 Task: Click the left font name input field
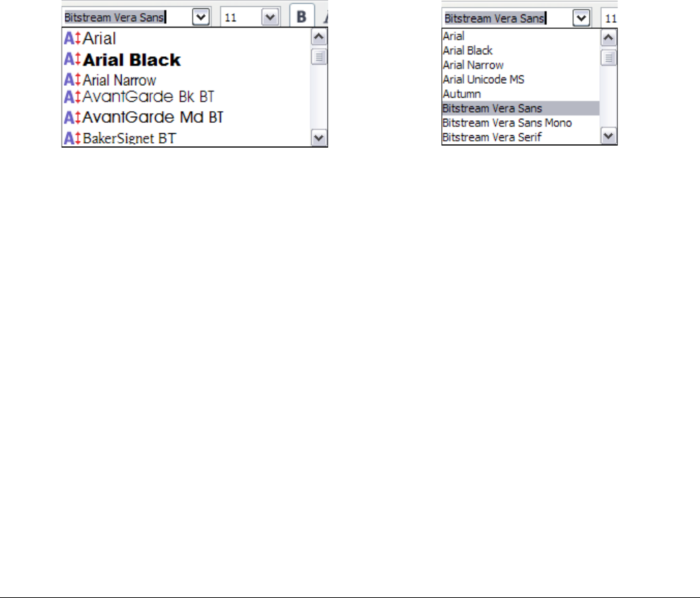coord(127,17)
